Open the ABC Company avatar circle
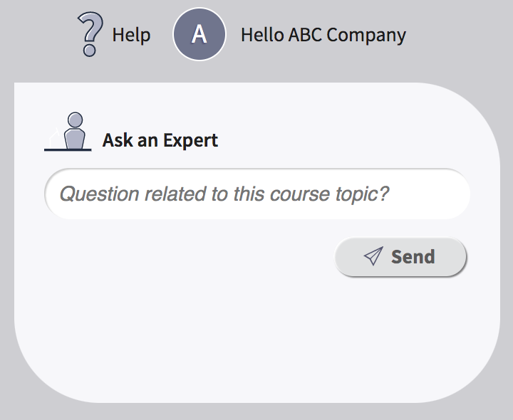 pyautogui.click(x=199, y=34)
